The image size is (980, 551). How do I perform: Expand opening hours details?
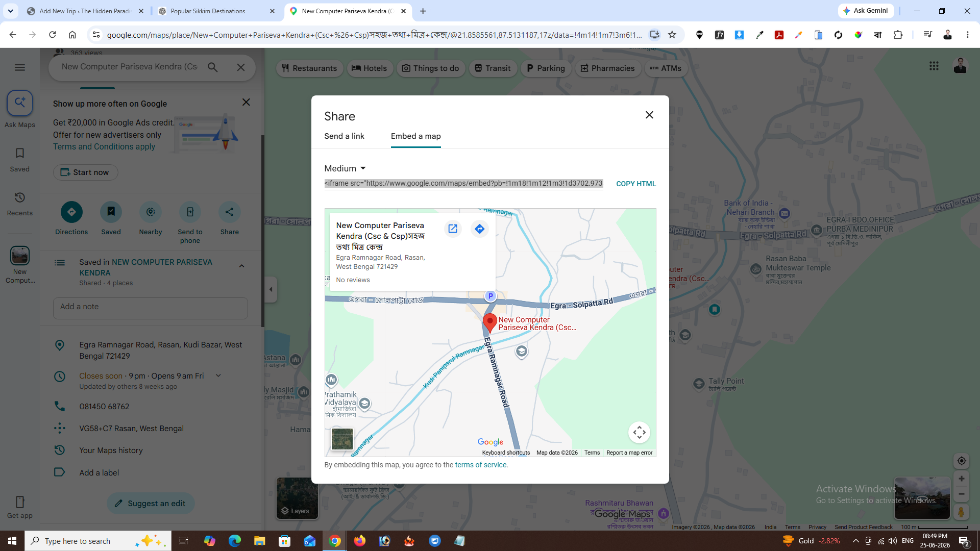coord(218,376)
